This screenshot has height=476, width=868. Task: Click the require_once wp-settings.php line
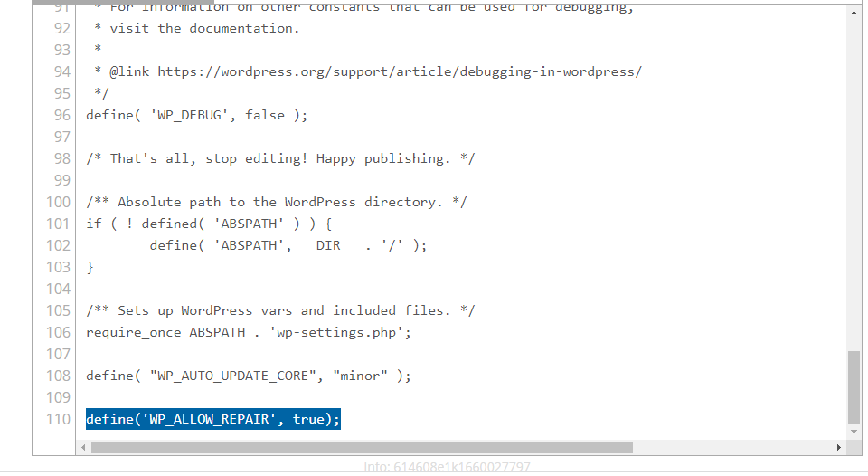click(x=249, y=332)
